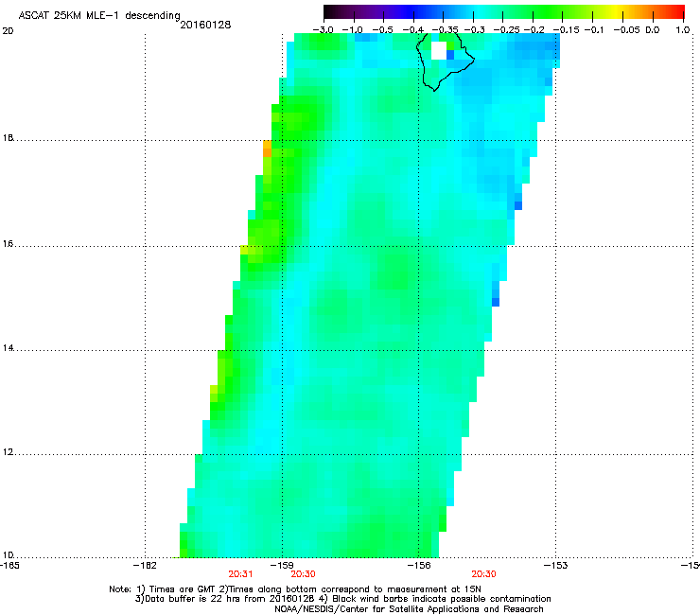Click the rightmost red 20:30 time stamp
This screenshot has height=615, width=700.
484,574
